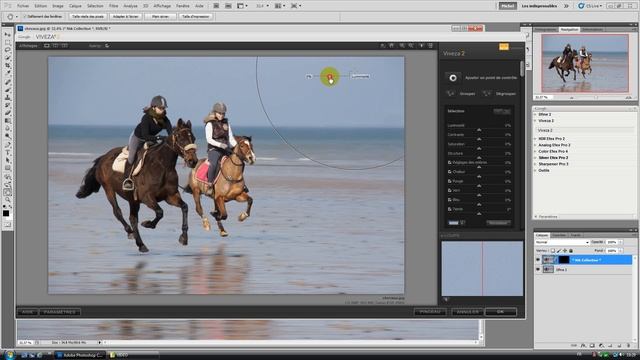Screen dimensions: 640x360
Task: Open the Filtre menu
Action: pos(113,6)
